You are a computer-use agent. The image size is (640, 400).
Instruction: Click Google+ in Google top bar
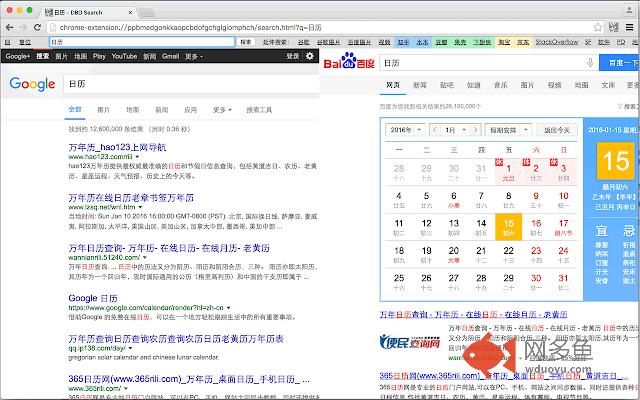18,56
